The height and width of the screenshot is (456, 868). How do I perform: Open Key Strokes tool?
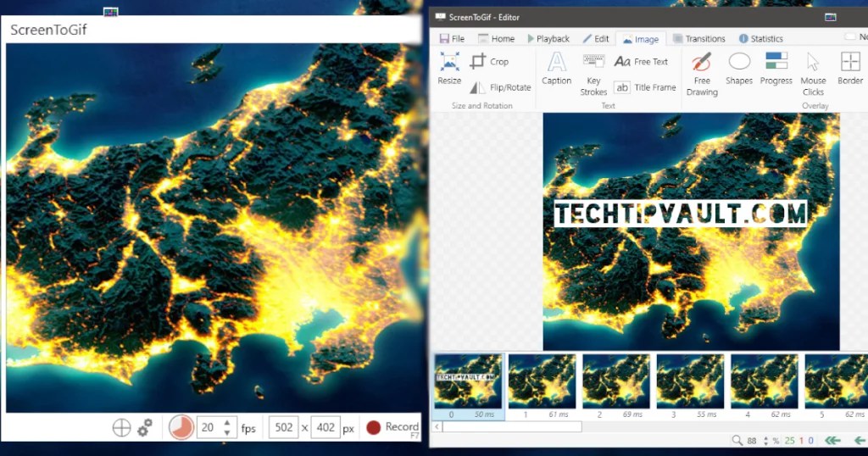point(593,74)
